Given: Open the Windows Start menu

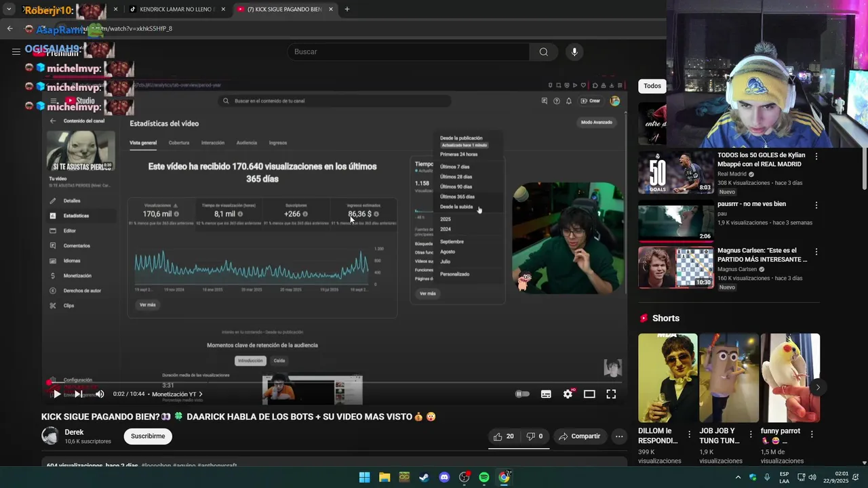Looking at the screenshot, I should (364, 477).
